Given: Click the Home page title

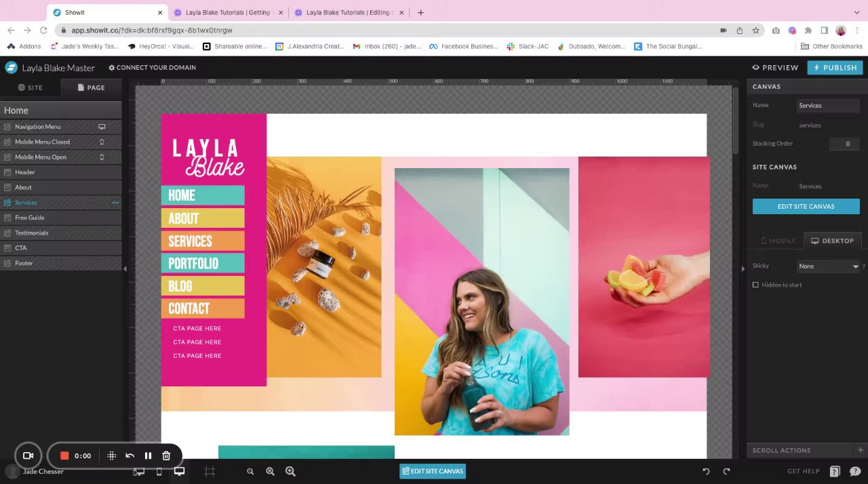Looking at the screenshot, I should coord(16,110).
